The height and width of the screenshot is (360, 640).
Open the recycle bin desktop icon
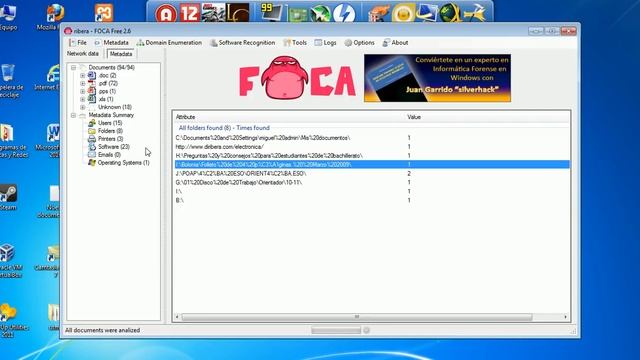(10, 81)
